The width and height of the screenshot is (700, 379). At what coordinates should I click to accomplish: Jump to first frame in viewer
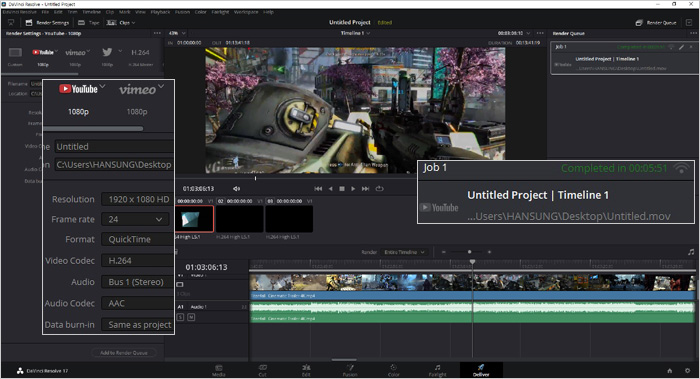pos(318,189)
